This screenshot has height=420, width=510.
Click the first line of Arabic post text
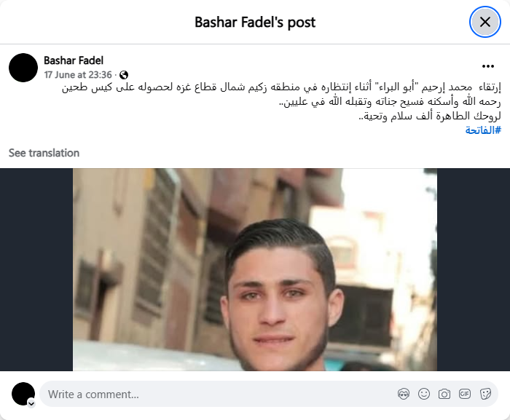281,87
